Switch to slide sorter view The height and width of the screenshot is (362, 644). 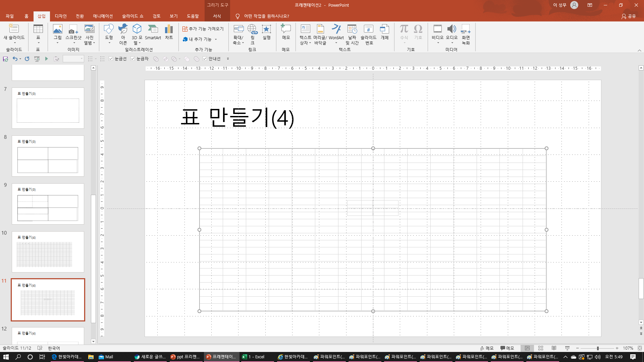(x=540, y=348)
